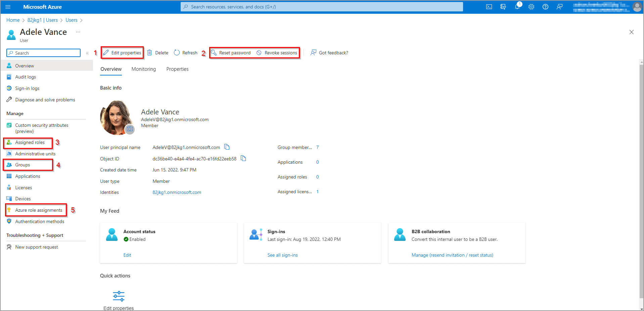This screenshot has height=311, width=644.
Task: Click See all sign-ins
Action: tap(283, 255)
